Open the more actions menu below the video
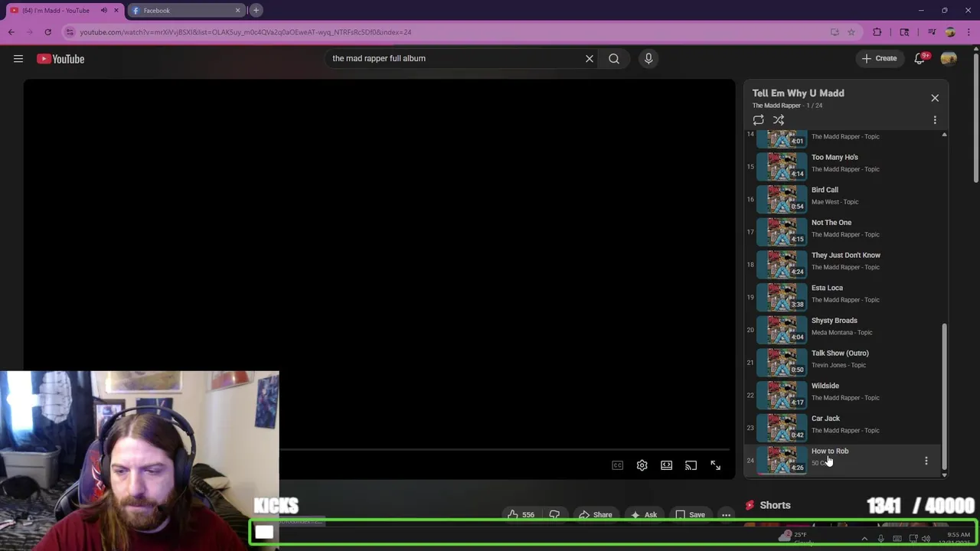 [x=726, y=514]
